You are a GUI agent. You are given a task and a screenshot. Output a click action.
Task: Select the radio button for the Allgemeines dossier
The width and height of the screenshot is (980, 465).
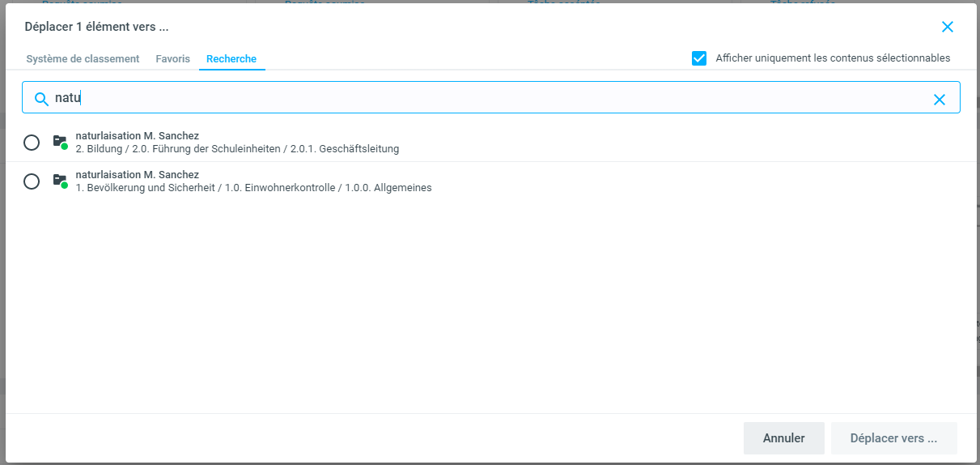point(32,181)
